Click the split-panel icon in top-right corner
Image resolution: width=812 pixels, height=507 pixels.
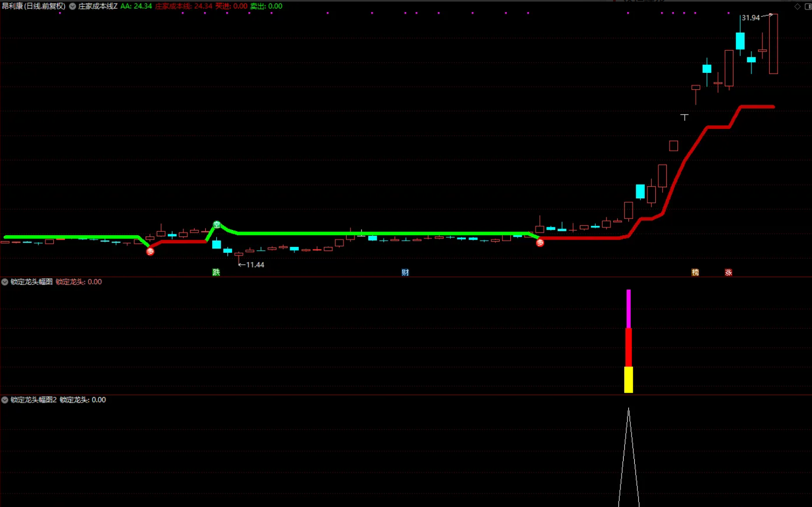(808, 6)
